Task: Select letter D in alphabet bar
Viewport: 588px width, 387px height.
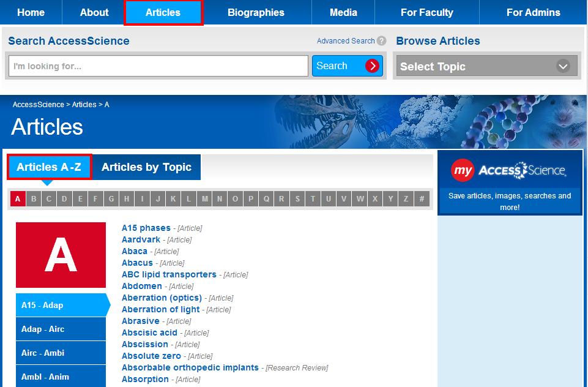Action: pos(64,198)
